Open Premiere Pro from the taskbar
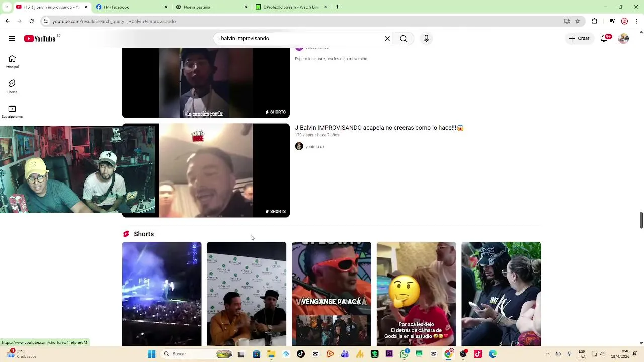 tap(389, 354)
